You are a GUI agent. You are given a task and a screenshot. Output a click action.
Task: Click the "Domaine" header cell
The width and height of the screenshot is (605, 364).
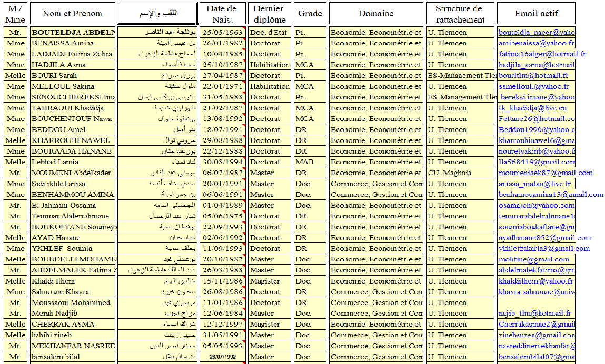click(376, 14)
